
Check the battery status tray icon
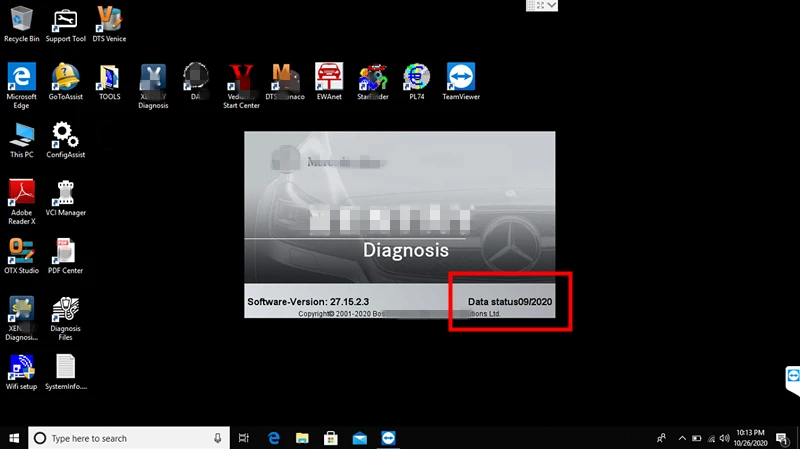696,438
